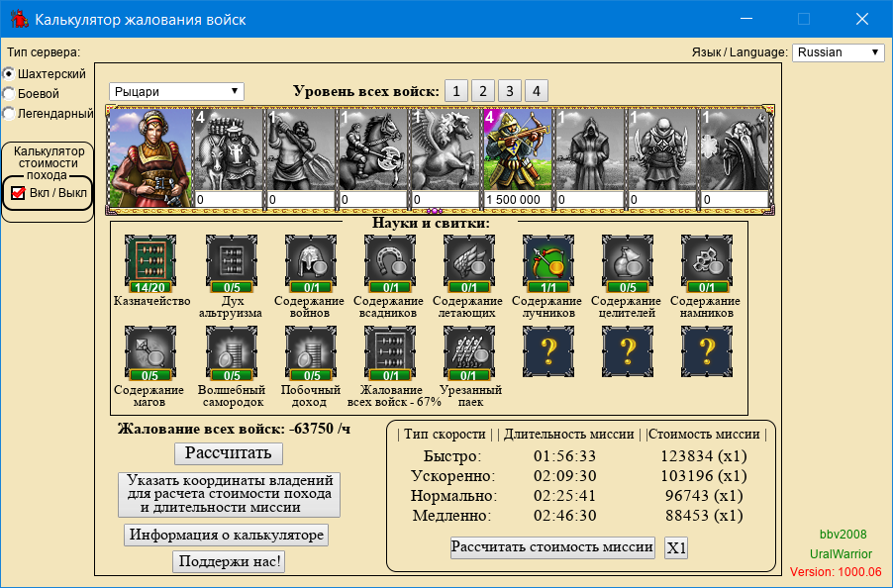Expand the Russian language dropdown
Viewport: 893px width, 588px height.
[x=838, y=52]
